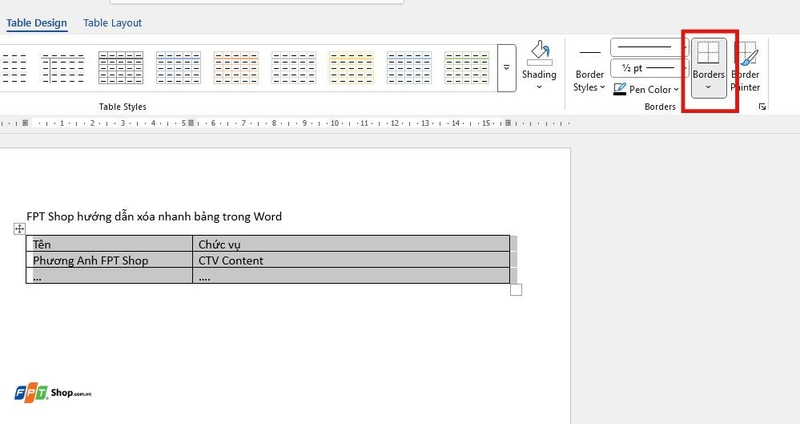Viewport: 800px width, 424px height.
Task: Open the Table Design ribbon tab
Action: tap(36, 23)
